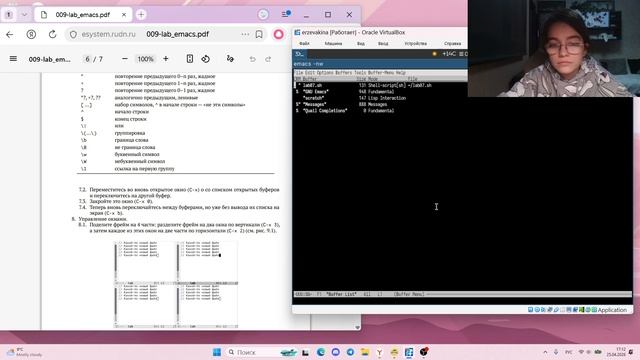Image resolution: width=640 pixels, height=360 pixels.
Task: Open the Windows Start menu
Action: 217,352
